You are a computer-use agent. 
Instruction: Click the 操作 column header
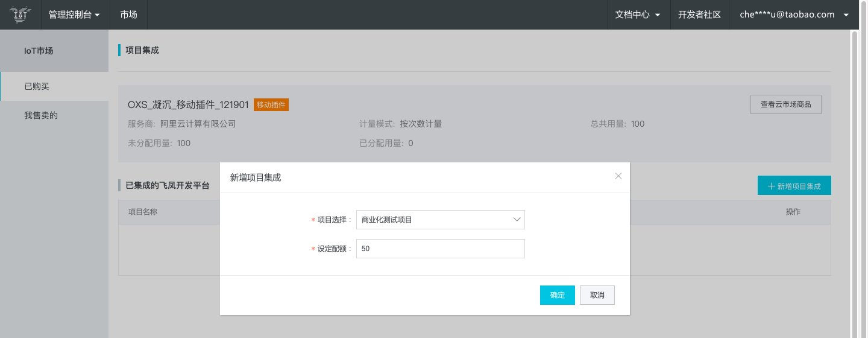coord(793,212)
